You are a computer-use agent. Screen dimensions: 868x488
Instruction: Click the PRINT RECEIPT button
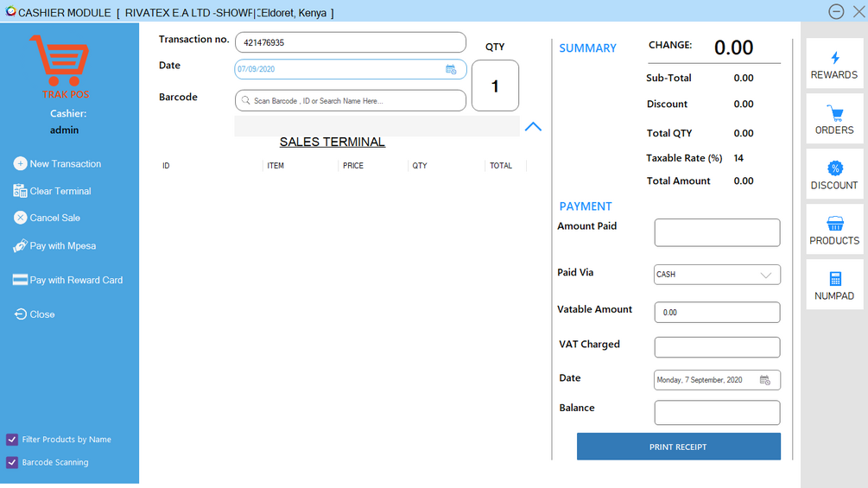(x=679, y=447)
